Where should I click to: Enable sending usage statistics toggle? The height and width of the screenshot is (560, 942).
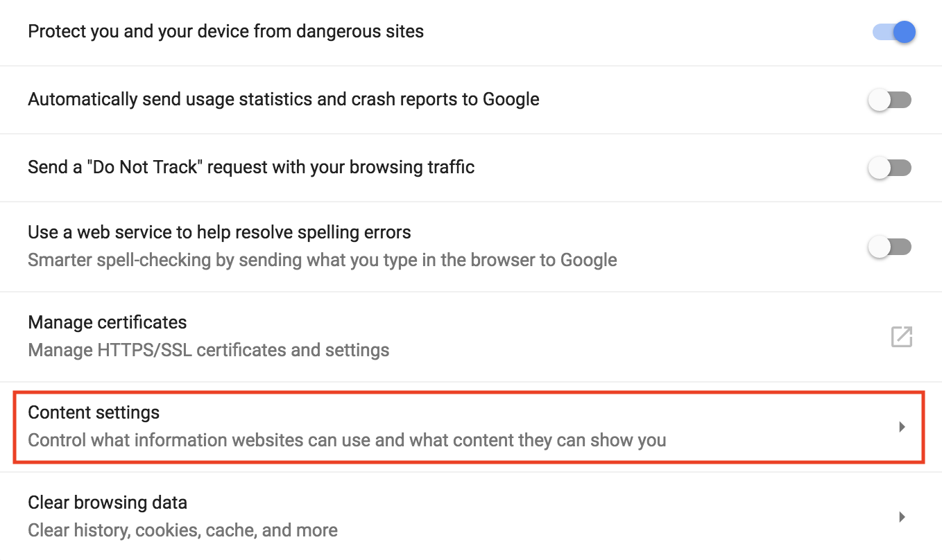click(890, 100)
